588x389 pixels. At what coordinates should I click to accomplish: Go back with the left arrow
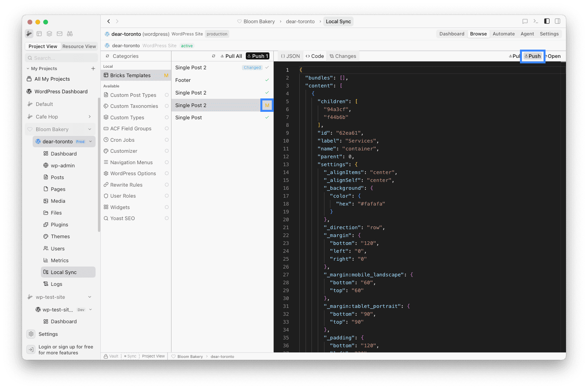pos(109,21)
